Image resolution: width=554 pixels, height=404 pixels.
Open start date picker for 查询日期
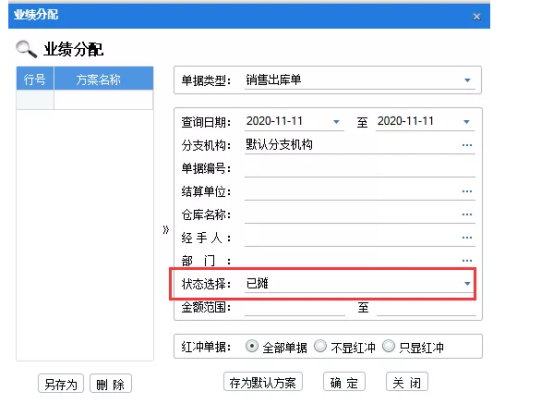(x=336, y=122)
